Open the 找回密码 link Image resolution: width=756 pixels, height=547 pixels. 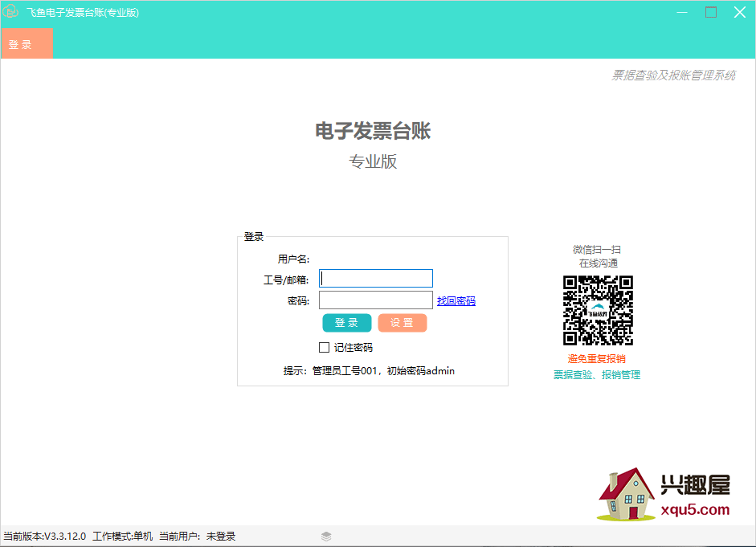(456, 301)
